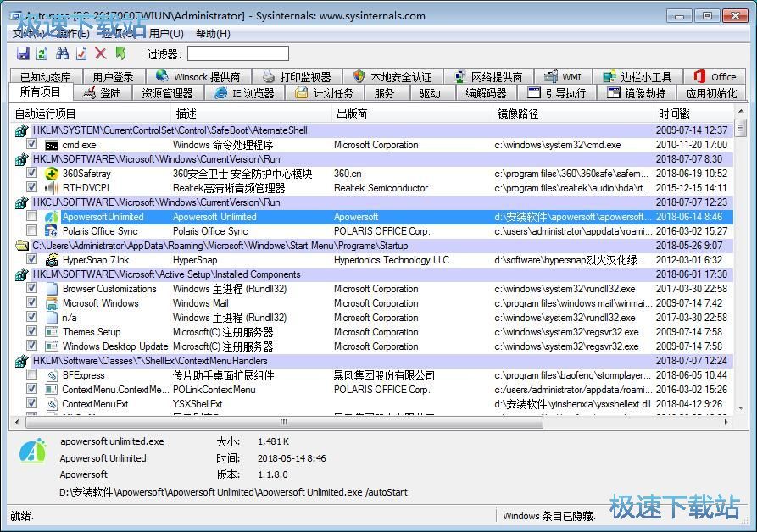Click the large Apowersoft logo in details pane
This screenshot has height=532, width=757.
pyautogui.click(x=33, y=451)
